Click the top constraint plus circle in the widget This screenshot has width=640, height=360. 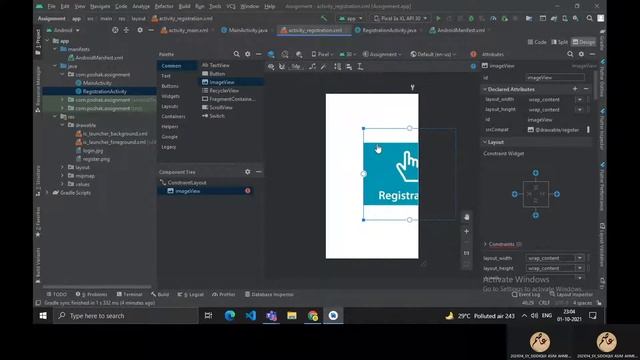tap(536, 173)
